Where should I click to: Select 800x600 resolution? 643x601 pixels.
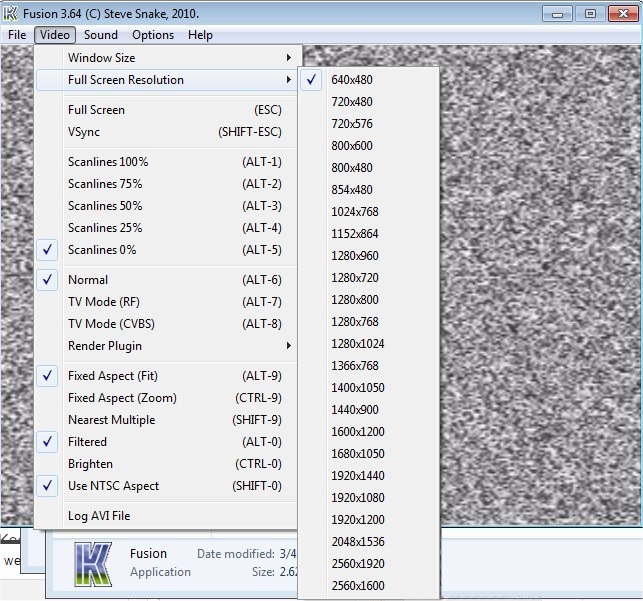(x=352, y=146)
